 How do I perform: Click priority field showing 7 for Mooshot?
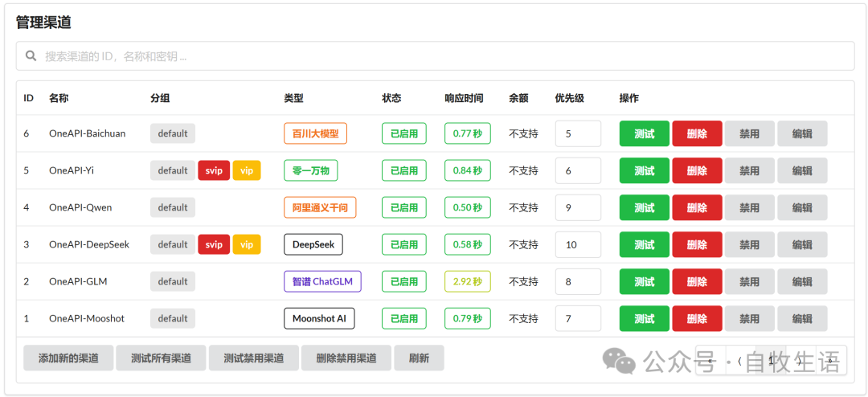(x=578, y=318)
